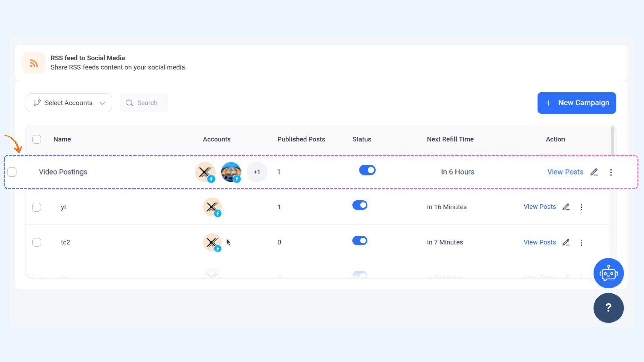Click the orange RSS feed icon
Image resolution: width=644 pixels, height=362 pixels.
coord(34,63)
